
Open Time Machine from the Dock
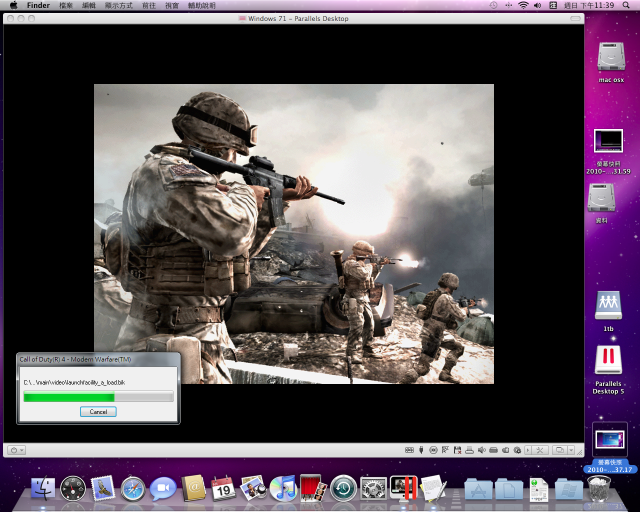click(x=343, y=488)
